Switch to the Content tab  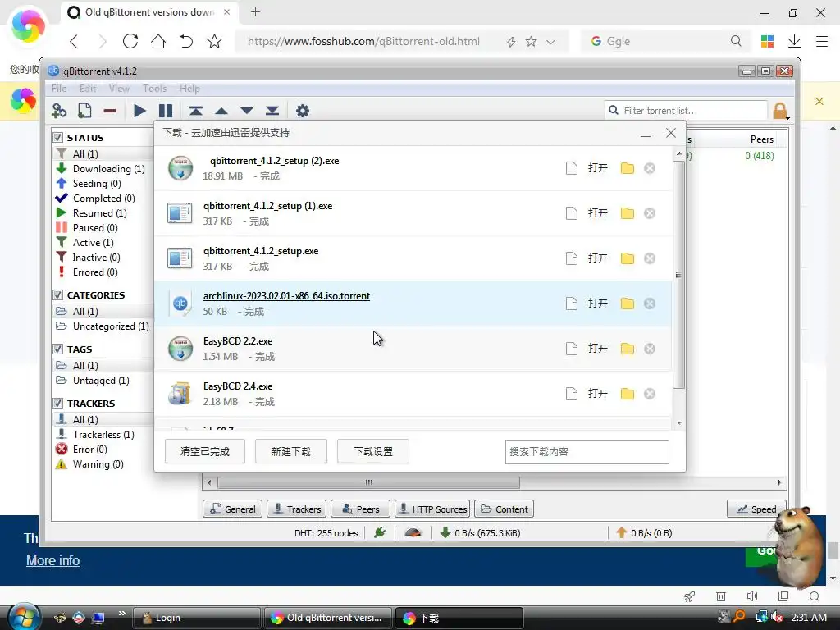coord(504,509)
